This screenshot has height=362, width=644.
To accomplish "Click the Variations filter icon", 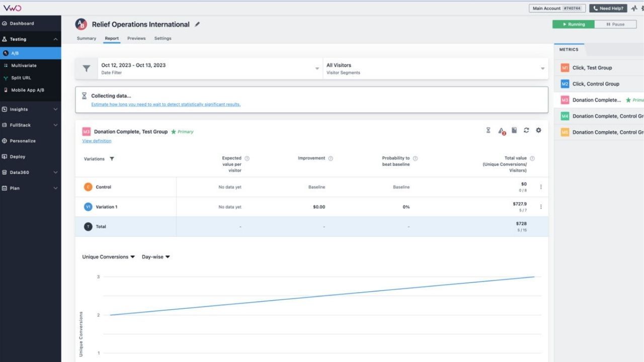I will pos(112,159).
